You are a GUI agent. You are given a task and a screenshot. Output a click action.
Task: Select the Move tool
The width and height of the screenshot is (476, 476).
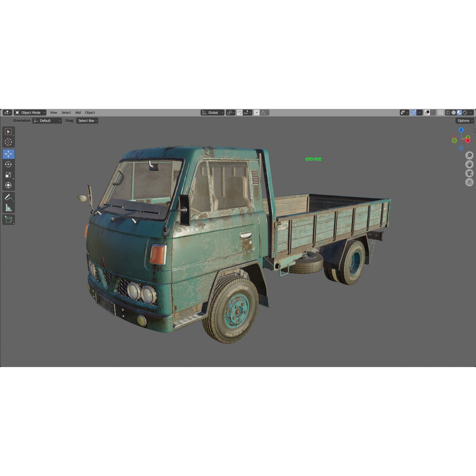coord(8,154)
